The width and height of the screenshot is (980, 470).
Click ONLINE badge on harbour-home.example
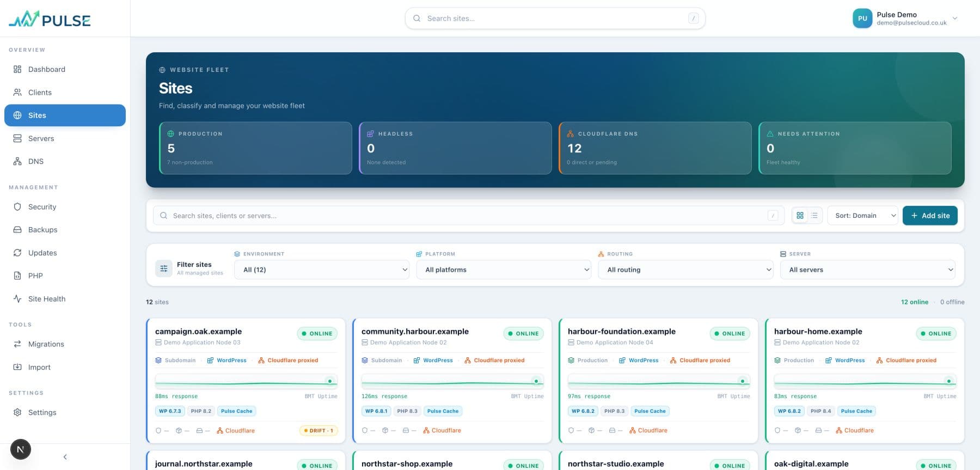pyautogui.click(x=936, y=333)
